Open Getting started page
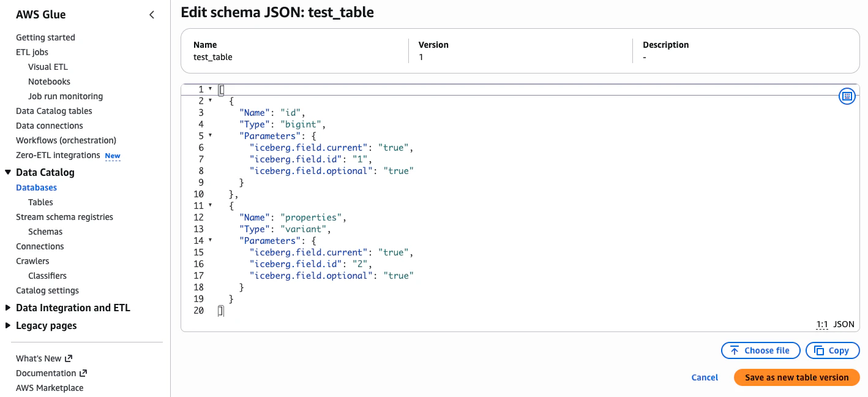 pyautogui.click(x=45, y=37)
